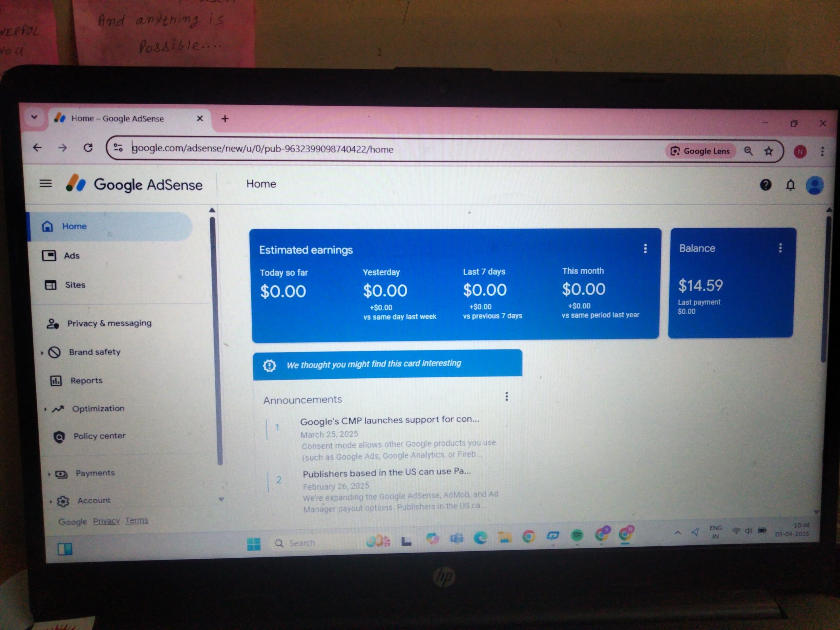The height and width of the screenshot is (630, 840).
Task: Click the $14.59 balance amount
Action: pos(700,285)
